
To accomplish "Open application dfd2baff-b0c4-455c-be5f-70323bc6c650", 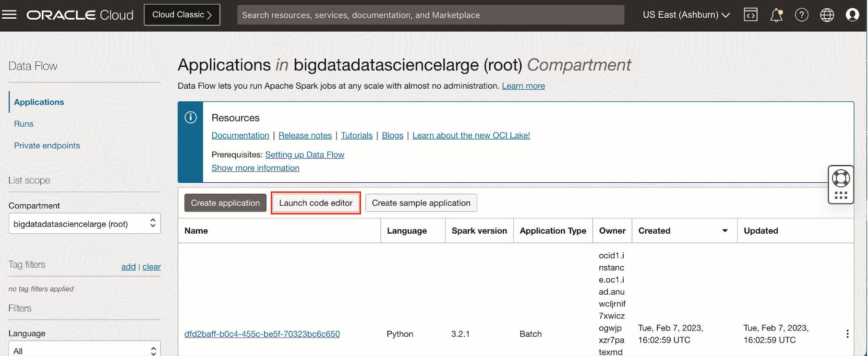I will tap(262, 334).
